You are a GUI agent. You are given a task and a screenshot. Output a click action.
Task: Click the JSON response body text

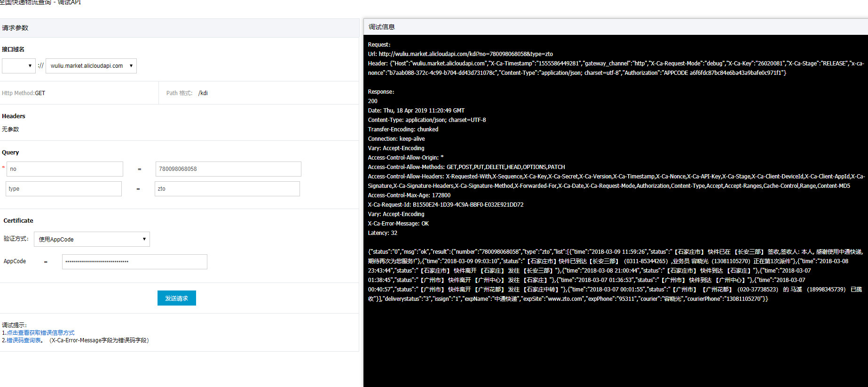tap(611, 275)
